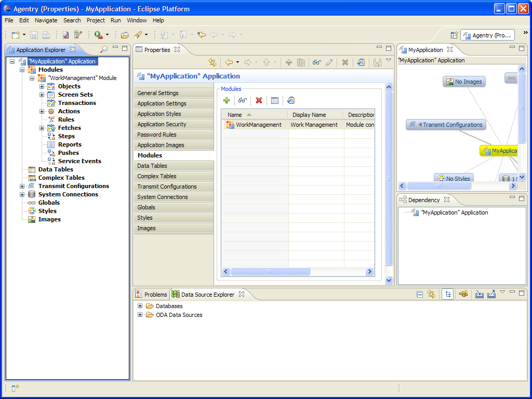Open the Search flashlight dropdown arrow

point(146,35)
